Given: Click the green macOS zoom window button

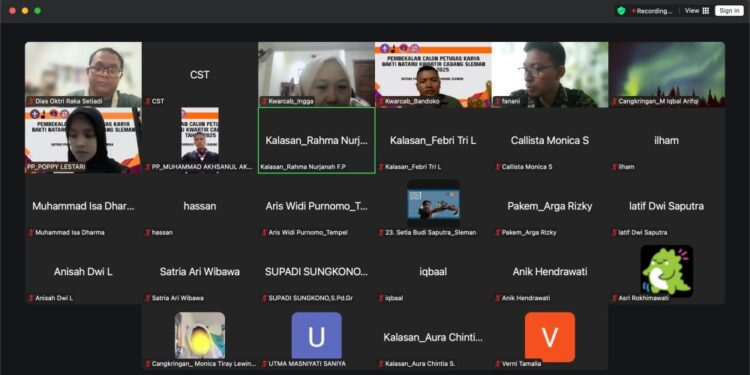Looking at the screenshot, I should pos(37,11).
